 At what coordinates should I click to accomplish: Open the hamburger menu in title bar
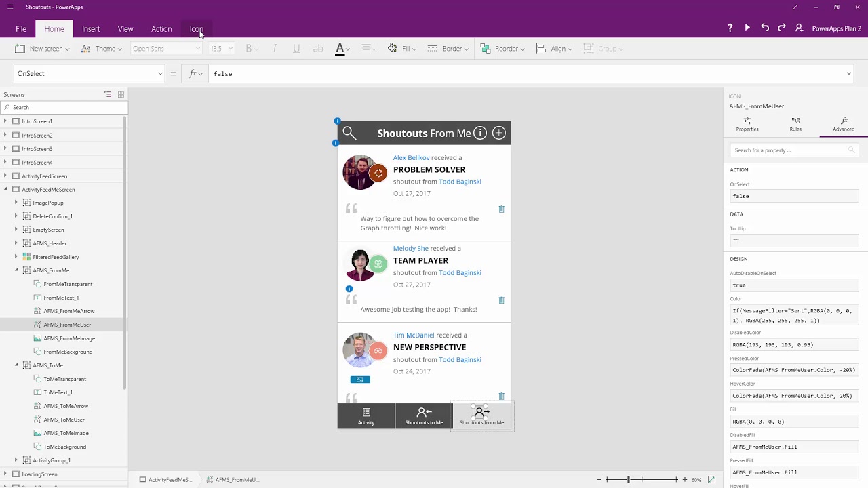pyautogui.click(x=10, y=7)
